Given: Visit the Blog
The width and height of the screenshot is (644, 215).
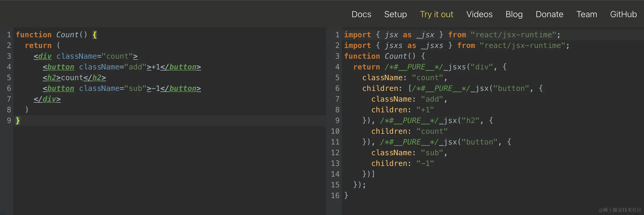Looking at the screenshot, I should 514,14.
